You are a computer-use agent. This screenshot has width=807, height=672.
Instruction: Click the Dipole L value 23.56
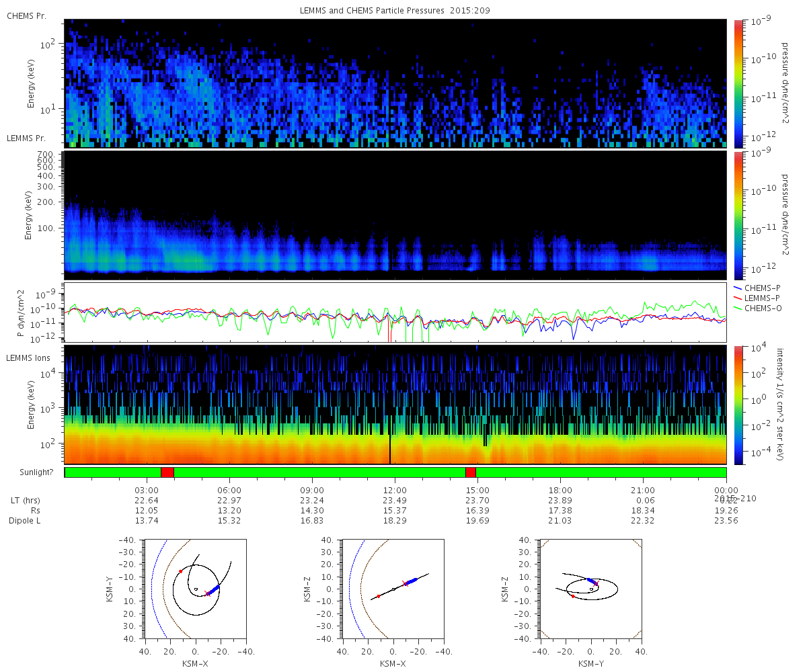726,521
